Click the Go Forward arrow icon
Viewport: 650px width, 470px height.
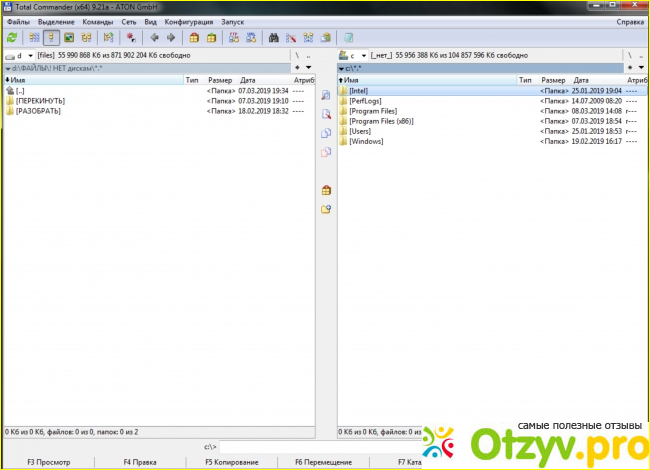170,37
